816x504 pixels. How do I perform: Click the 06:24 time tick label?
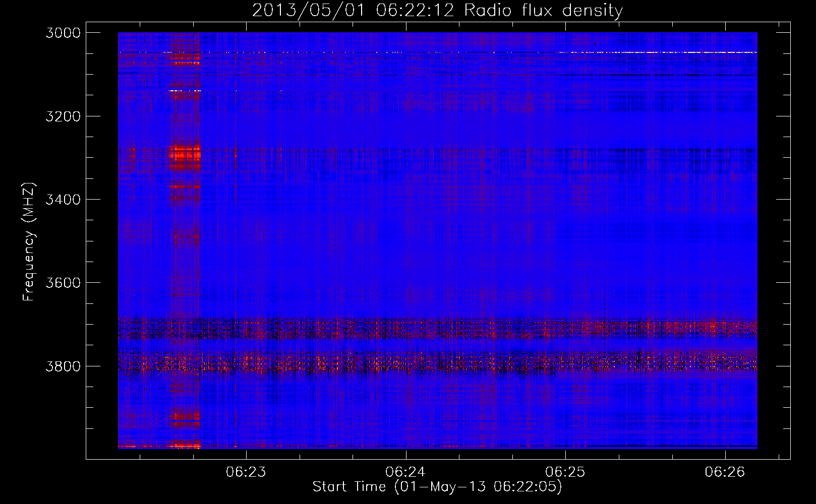(x=405, y=472)
